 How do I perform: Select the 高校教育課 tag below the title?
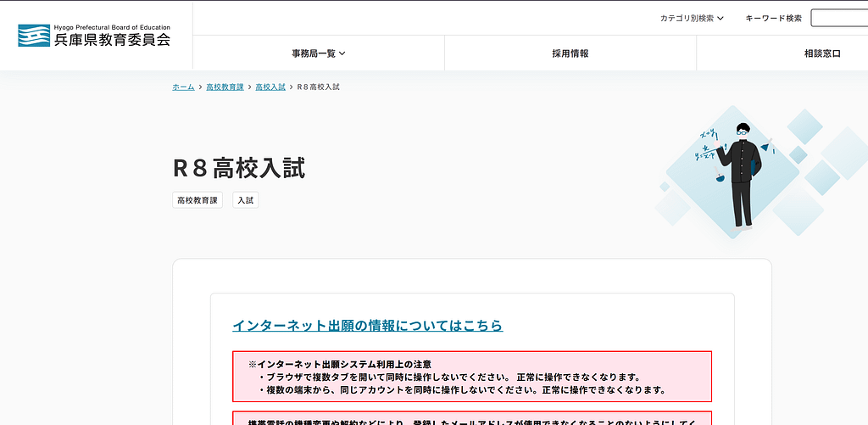[198, 200]
